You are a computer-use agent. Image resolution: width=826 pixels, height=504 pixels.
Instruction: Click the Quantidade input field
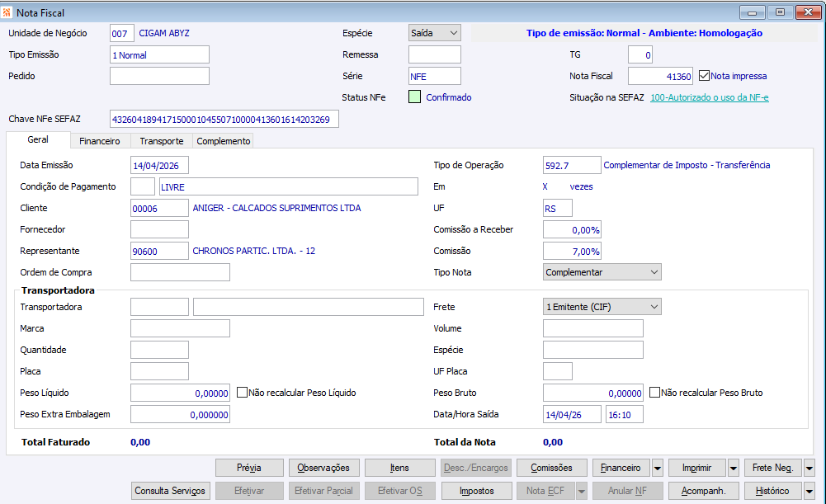pos(159,350)
